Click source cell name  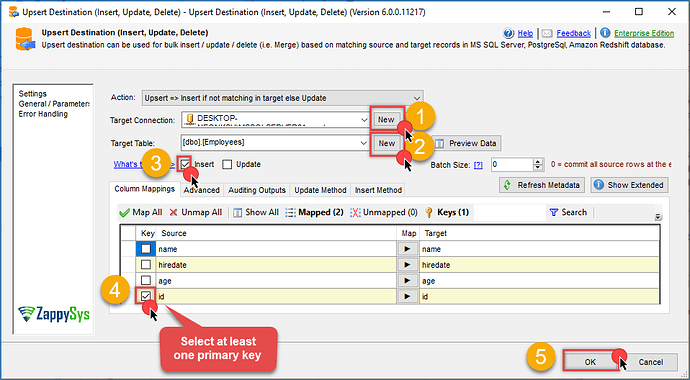(276, 249)
